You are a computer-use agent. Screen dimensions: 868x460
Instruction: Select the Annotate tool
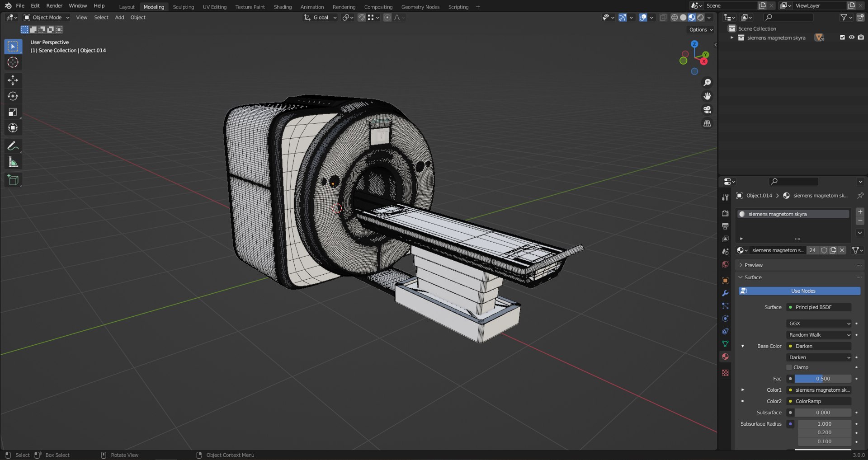coord(13,146)
